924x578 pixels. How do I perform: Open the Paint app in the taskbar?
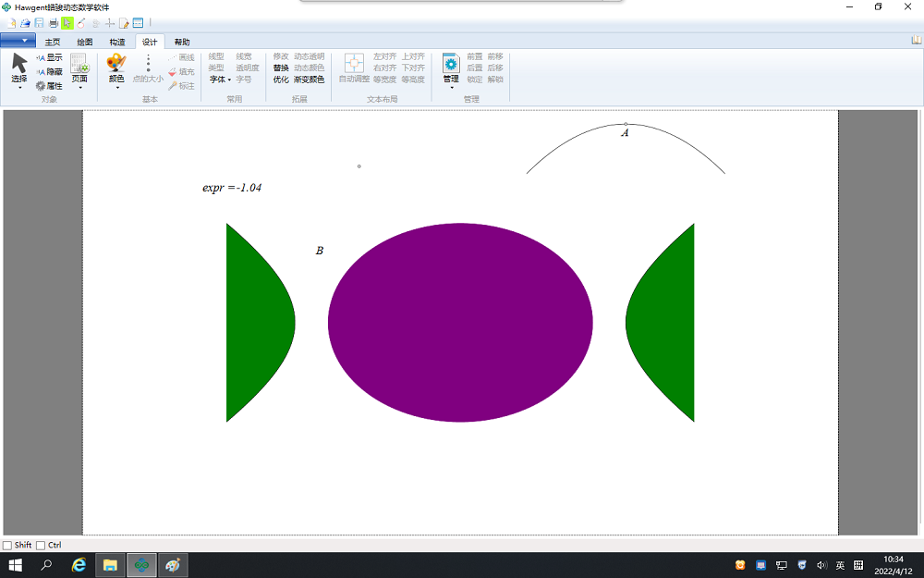(x=172, y=564)
